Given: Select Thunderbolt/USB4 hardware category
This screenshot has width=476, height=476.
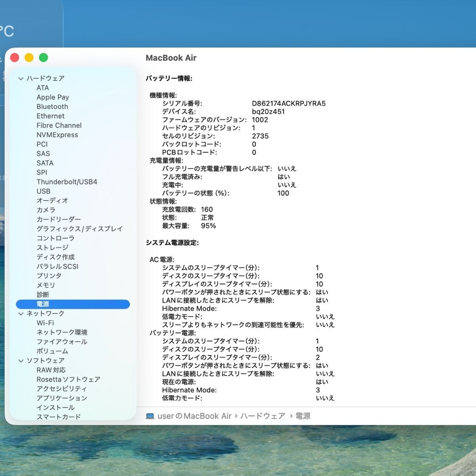Looking at the screenshot, I should click(67, 182).
